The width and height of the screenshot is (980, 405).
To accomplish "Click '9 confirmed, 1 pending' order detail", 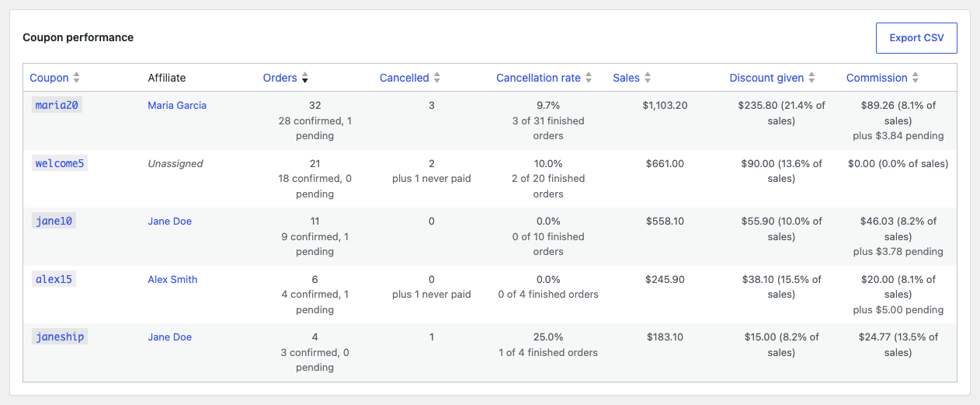I will (315, 244).
